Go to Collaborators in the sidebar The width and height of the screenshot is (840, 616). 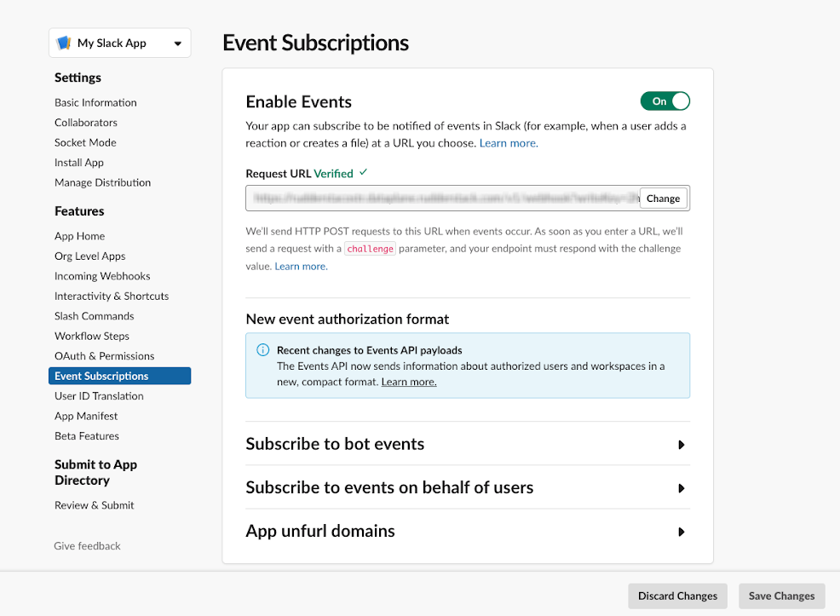(86, 123)
